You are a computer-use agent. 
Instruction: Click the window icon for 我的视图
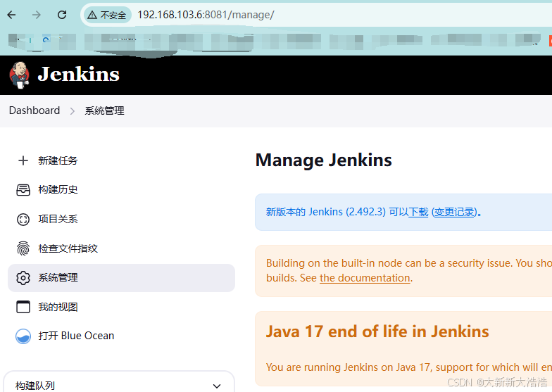tap(23, 307)
